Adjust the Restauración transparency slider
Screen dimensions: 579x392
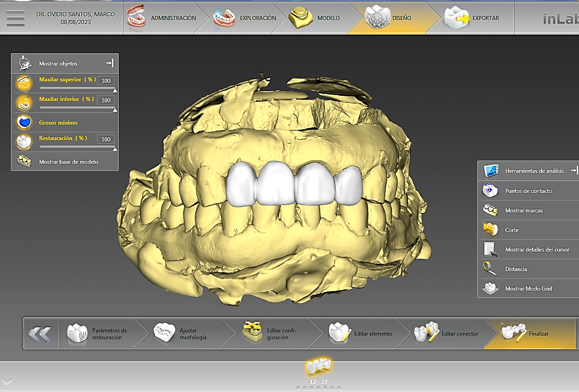pos(77,147)
